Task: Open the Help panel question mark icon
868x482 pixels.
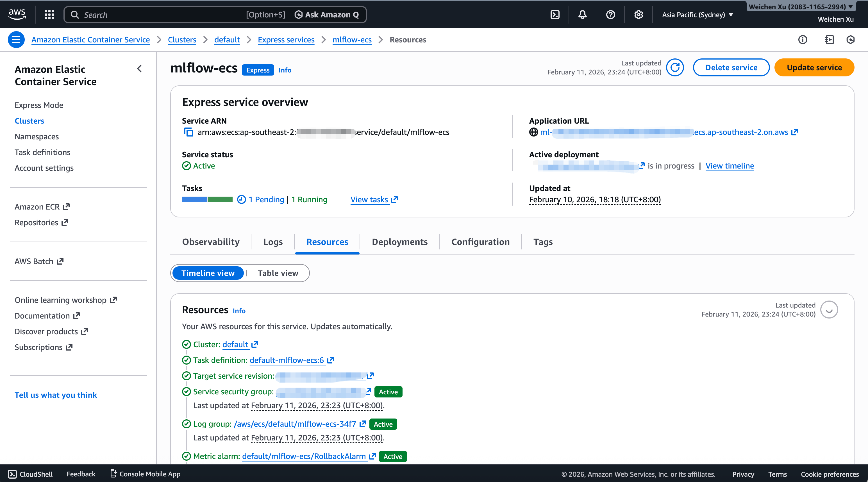Action: pyautogui.click(x=611, y=15)
